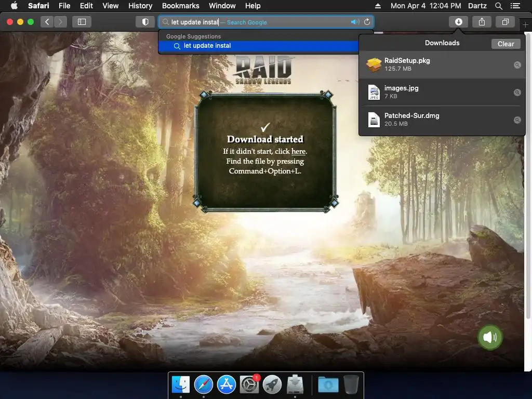Toggle the Safari sidebar button
This screenshot has height=399, width=532.
click(82, 22)
